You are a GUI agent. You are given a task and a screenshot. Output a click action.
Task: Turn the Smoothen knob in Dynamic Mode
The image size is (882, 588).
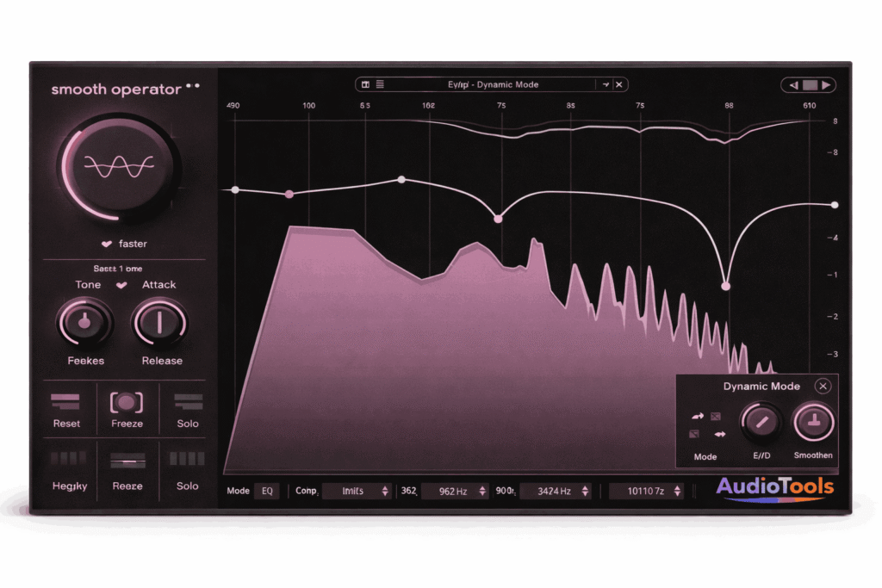813,422
